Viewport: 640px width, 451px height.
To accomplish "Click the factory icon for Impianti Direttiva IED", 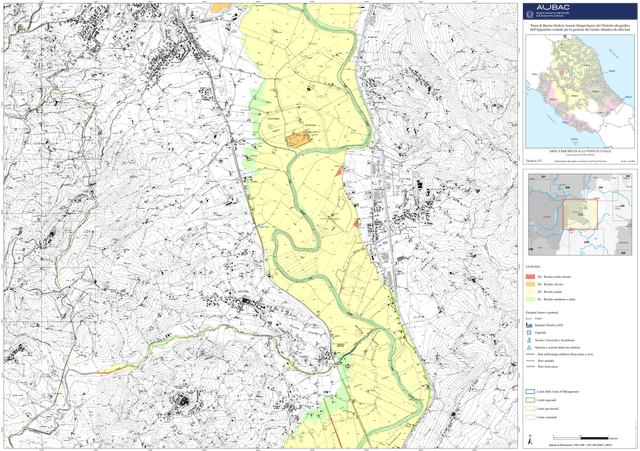I will (529, 325).
